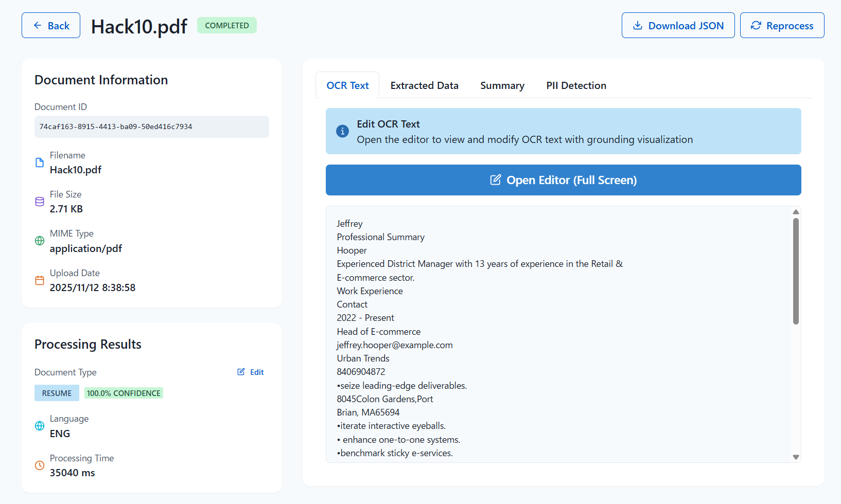Download the JSON output
The height and width of the screenshot is (504, 841).
(x=678, y=25)
